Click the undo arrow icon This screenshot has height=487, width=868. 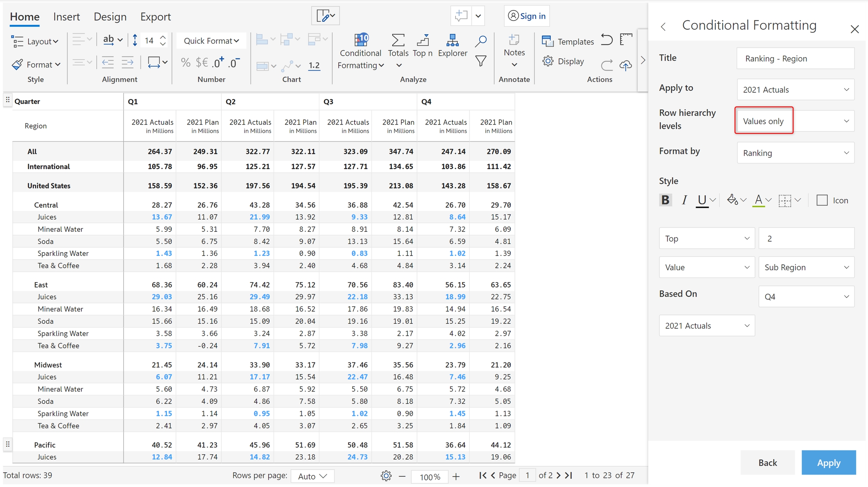point(607,40)
